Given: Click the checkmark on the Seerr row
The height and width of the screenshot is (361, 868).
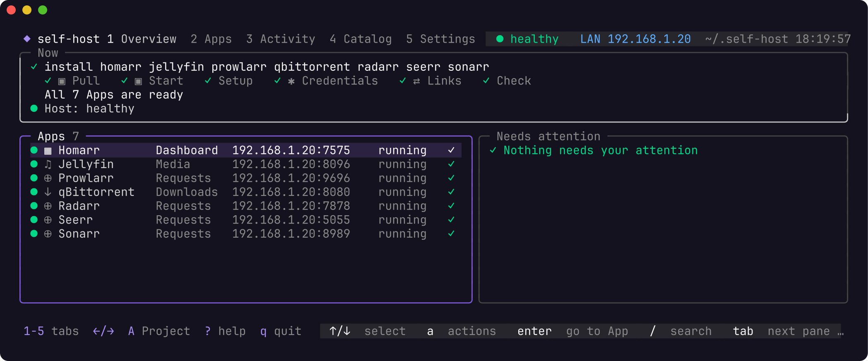Looking at the screenshot, I should point(451,220).
